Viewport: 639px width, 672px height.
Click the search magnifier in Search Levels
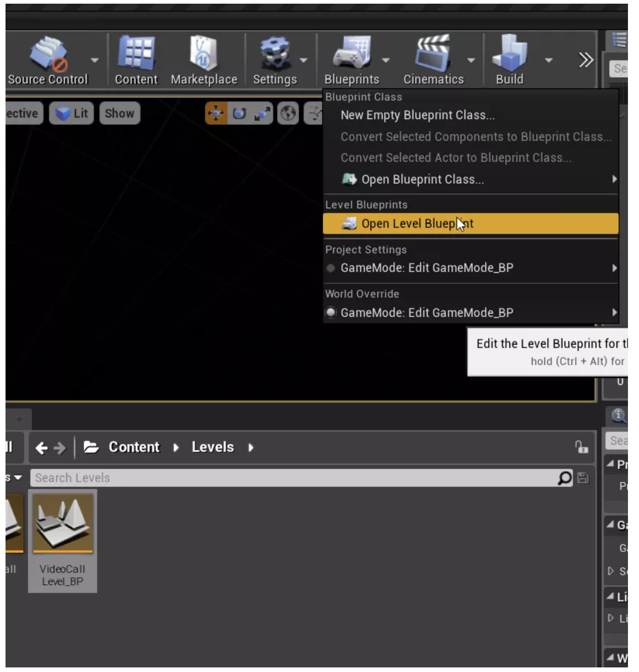[565, 478]
